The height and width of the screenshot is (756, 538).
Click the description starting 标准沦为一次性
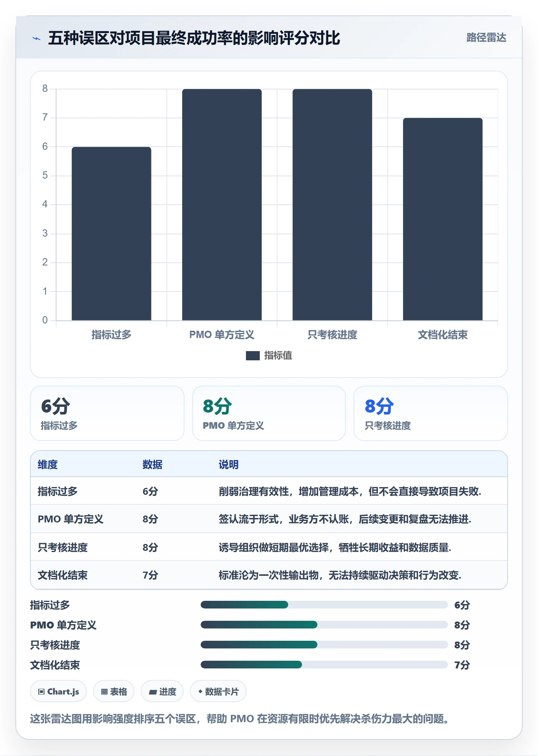[x=340, y=575]
